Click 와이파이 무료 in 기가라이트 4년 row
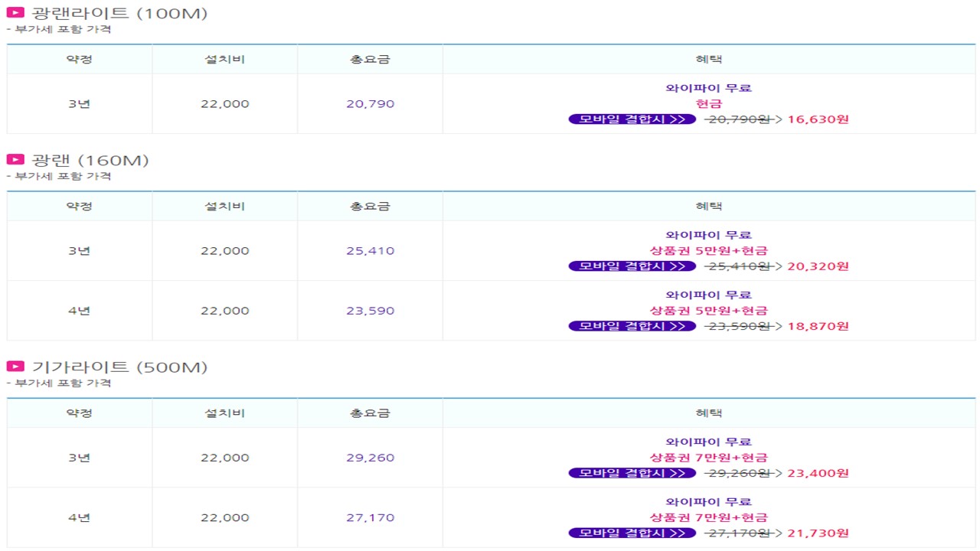Screen dimensions: 980x551 [709, 501]
